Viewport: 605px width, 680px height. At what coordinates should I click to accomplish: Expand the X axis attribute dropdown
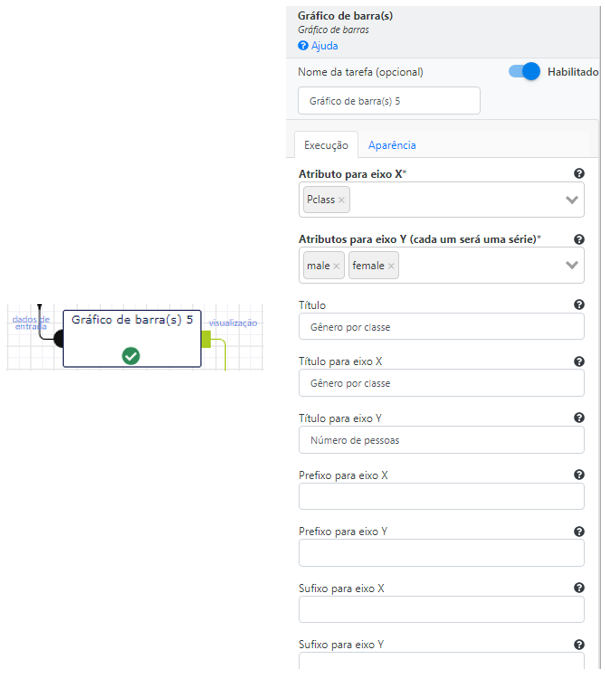[572, 199]
